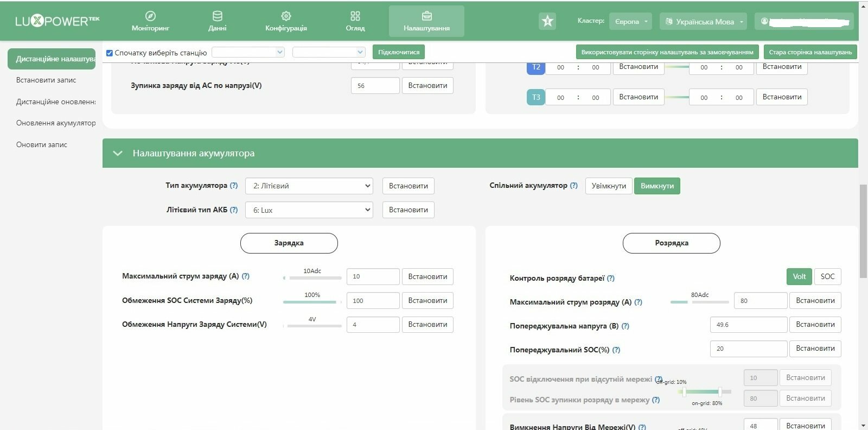Click help icon next to Тип акумулятора
This screenshot has width=868, height=430.
pyautogui.click(x=234, y=185)
